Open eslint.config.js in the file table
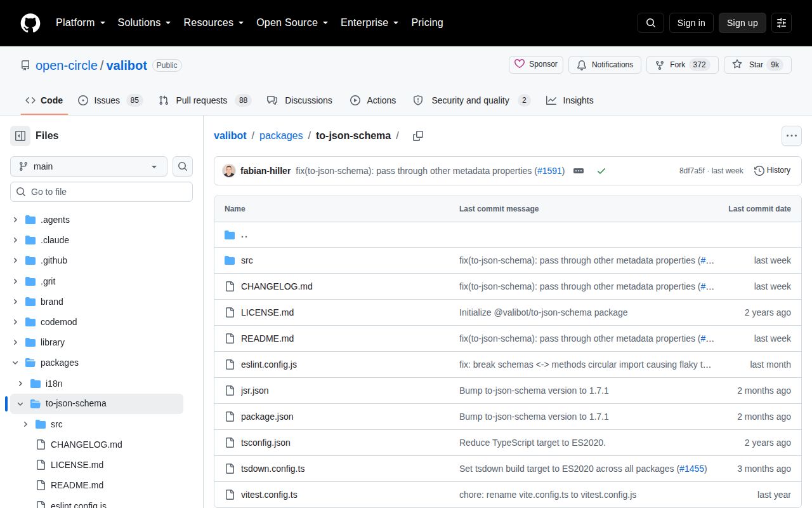The image size is (812, 508). click(x=269, y=364)
